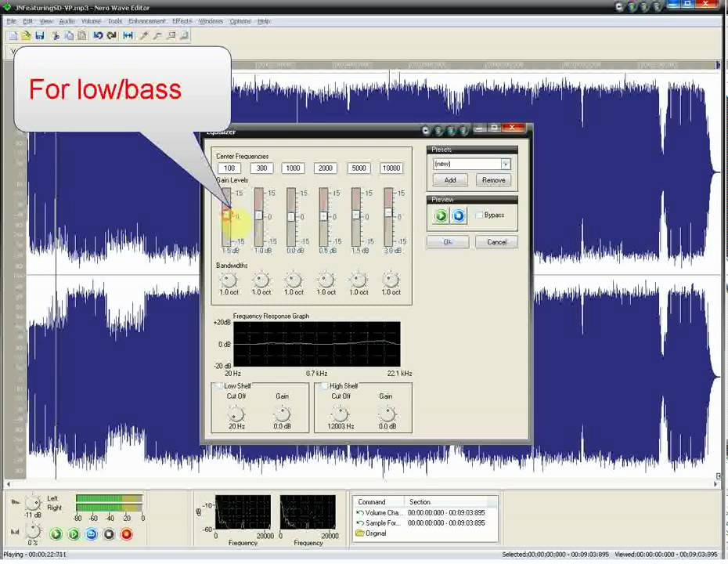Viewport: 728px width, 564px height.
Task: Click the 5000 center frequency field
Action: (x=359, y=168)
